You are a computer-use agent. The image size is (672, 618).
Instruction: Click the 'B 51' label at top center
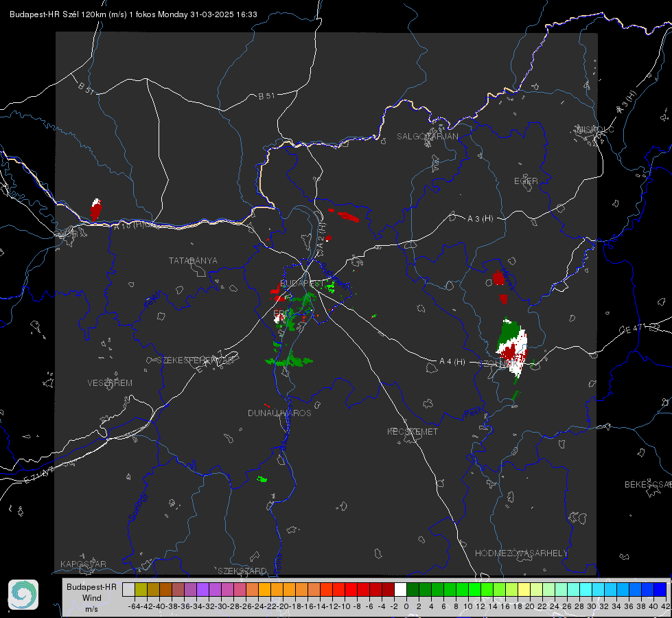click(x=266, y=96)
